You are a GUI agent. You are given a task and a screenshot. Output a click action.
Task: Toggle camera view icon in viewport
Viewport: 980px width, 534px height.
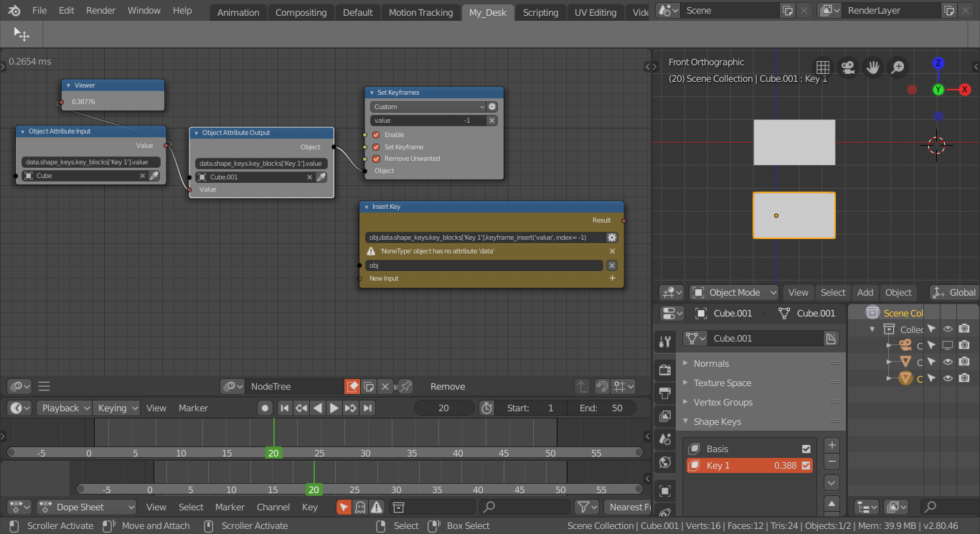click(x=848, y=67)
